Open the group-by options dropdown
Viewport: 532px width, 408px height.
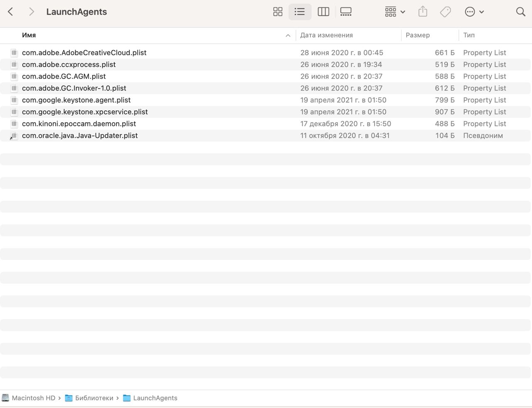tap(395, 12)
